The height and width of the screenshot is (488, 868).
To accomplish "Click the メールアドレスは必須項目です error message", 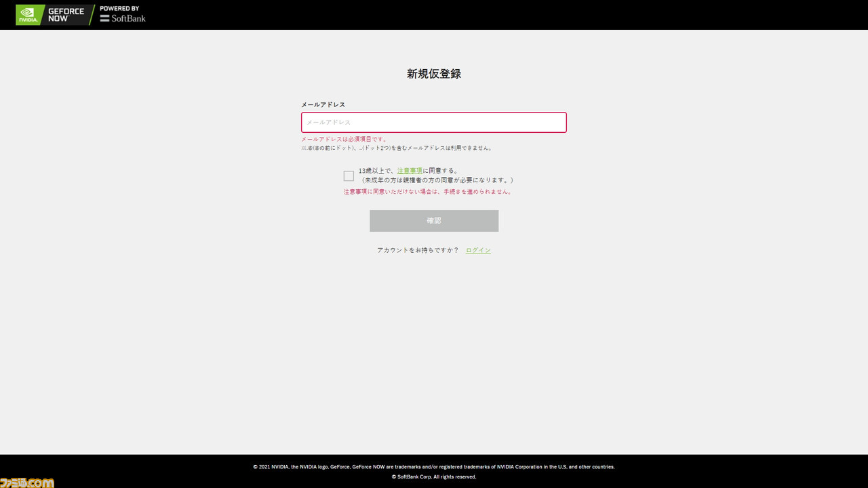I will (344, 139).
